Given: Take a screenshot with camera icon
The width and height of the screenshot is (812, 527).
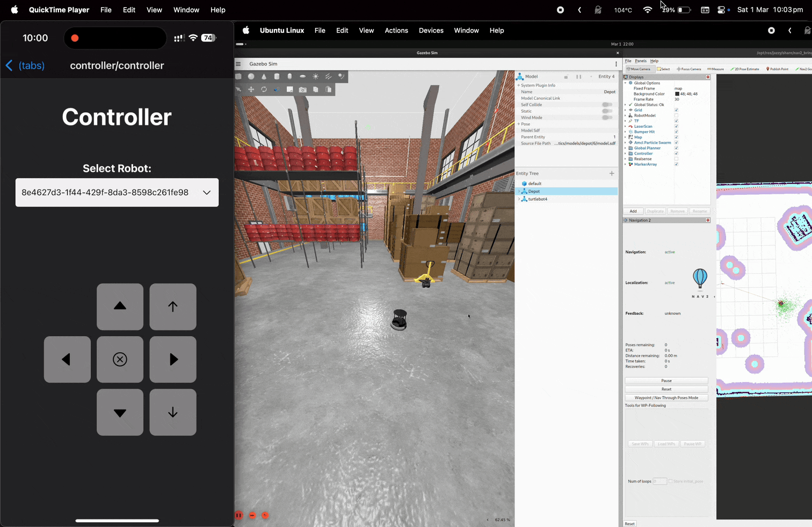Looking at the screenshot, I should tap(303, 90).
